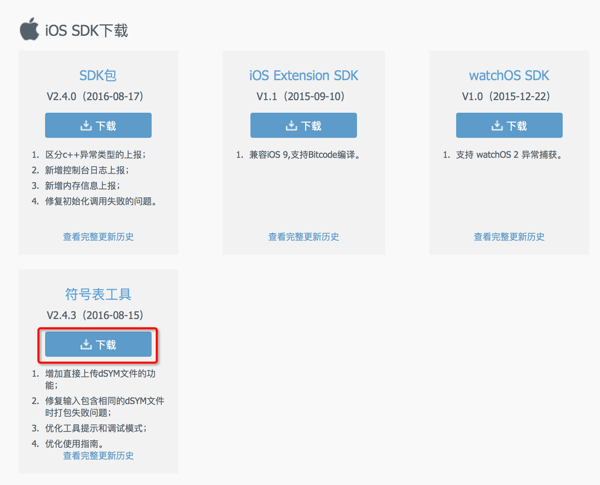Click the note 优化工具提示和调试模式
The image size is (600, 485).
(x=96, y=428)
